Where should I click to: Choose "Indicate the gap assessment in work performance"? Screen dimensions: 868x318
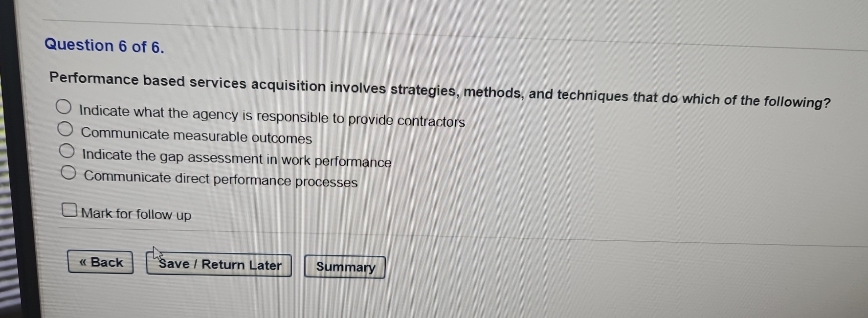pyautogui.click(x=68, y=151)
